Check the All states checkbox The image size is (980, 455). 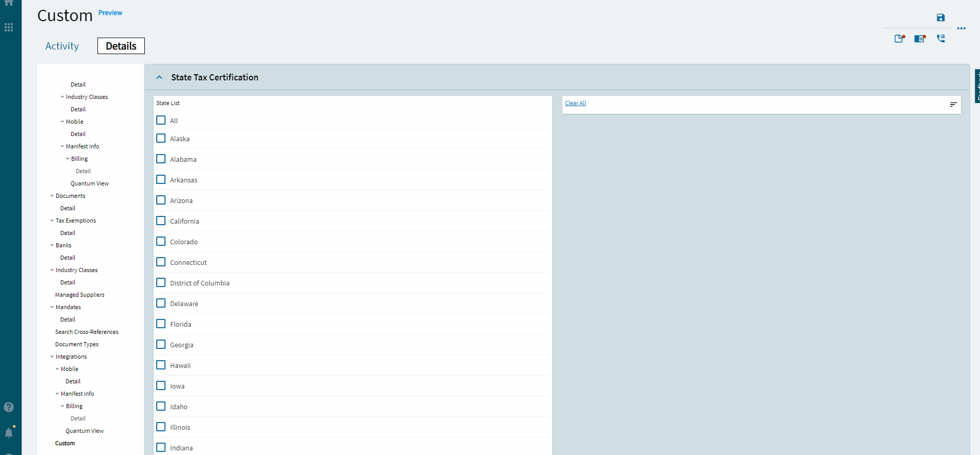coord(161,120)
